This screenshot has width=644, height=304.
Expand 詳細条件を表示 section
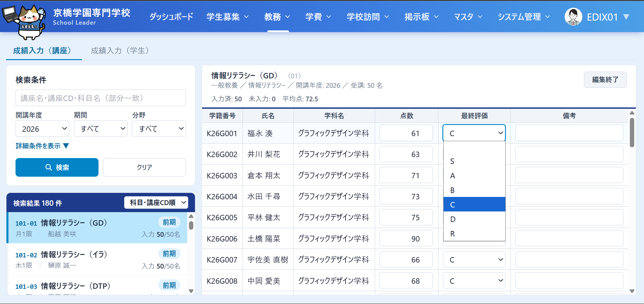(x=42, y=146)
